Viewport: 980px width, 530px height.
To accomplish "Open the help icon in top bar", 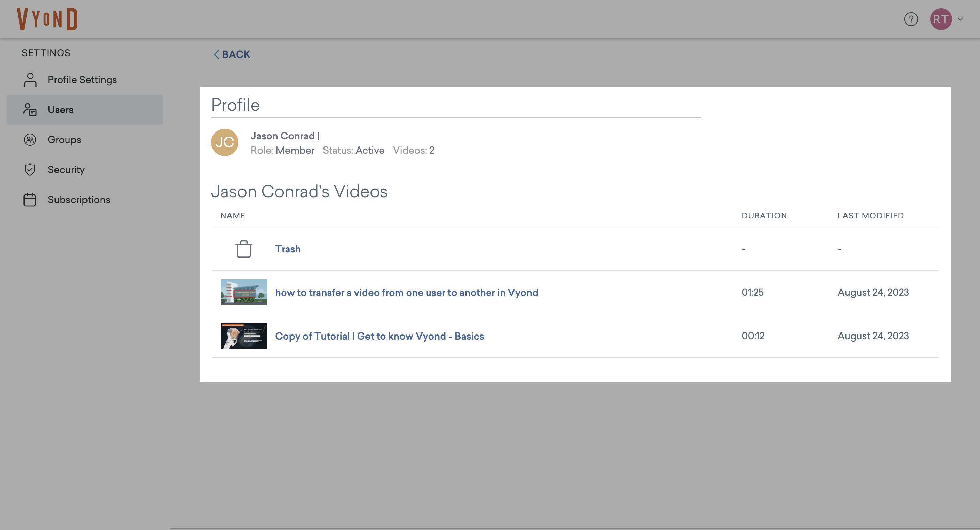I will pos(911,19).
